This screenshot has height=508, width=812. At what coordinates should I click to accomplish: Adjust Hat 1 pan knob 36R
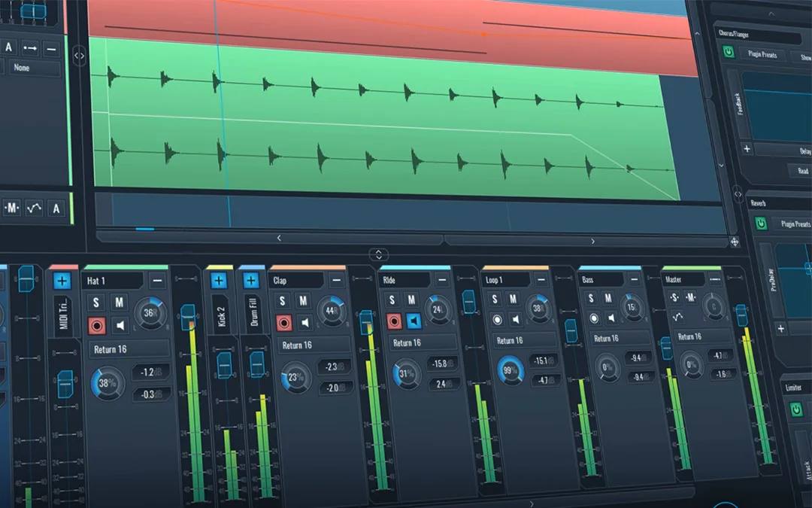(150, 313)
